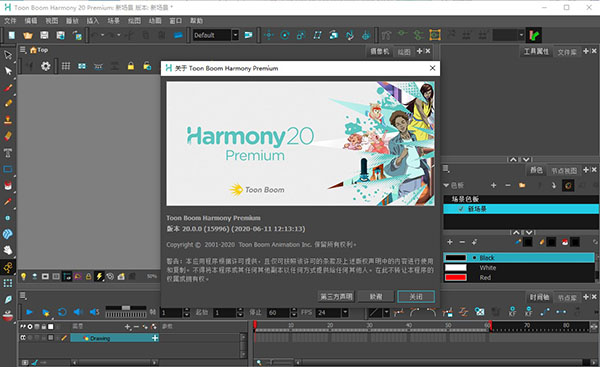The width and height of the screenshot is (600, 367).
Task: Collapse the palette list triangle in colour panel
Action: [446, 185]
